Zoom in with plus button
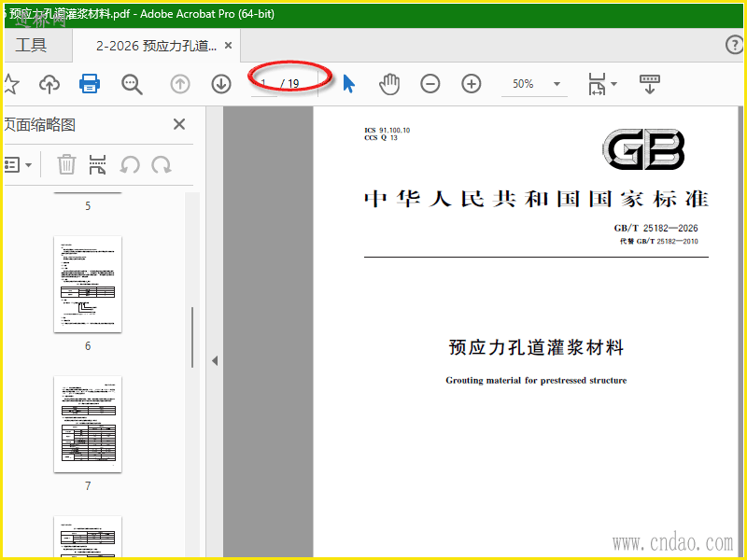The image size is (747, 560). (x=472, y=84)
